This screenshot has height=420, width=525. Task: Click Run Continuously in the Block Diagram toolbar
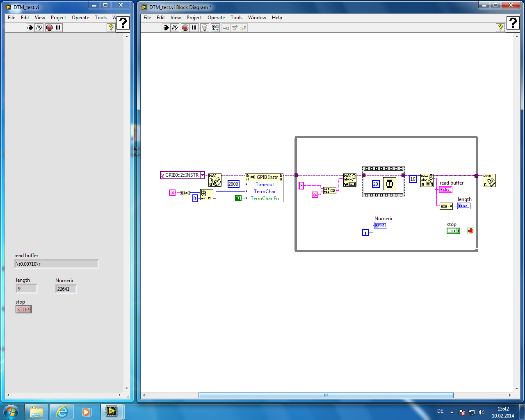point(175,28)
